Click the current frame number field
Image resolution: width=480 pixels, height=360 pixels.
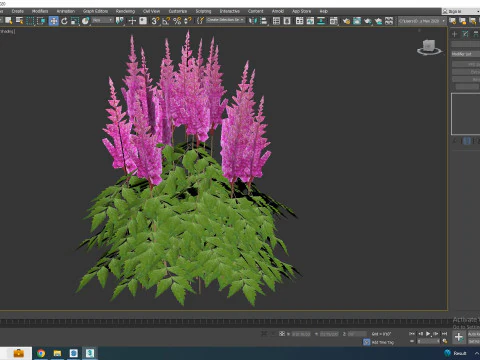click(x=428, y=341)
